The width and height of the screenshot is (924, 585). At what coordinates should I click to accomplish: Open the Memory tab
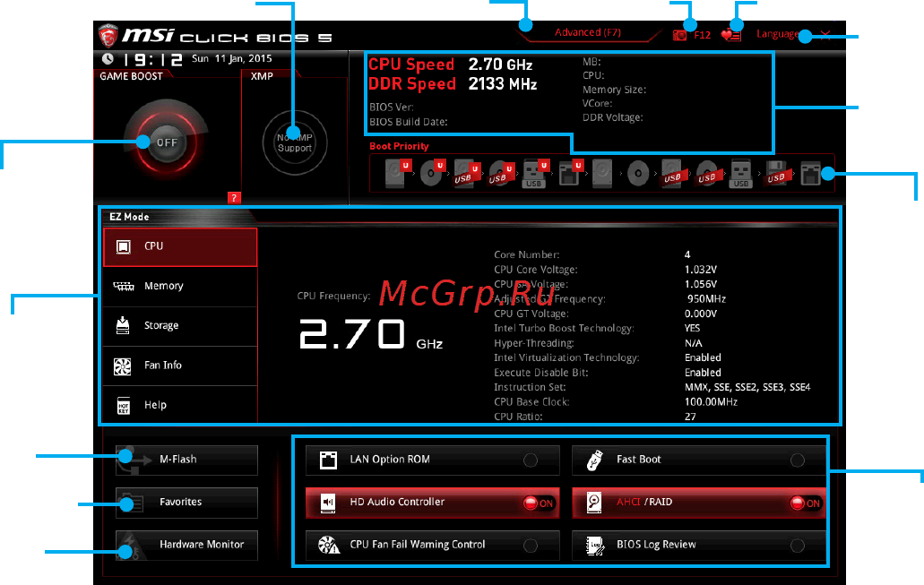click(180, 287)
